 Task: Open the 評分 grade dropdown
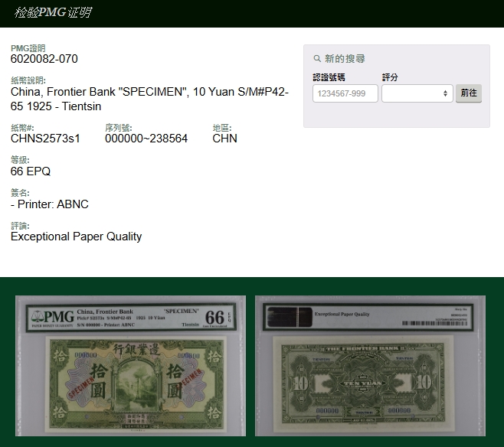click(x=417, y=93)
